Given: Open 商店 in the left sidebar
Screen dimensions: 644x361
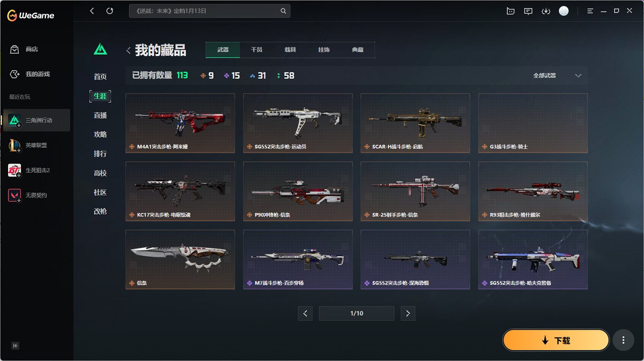Looking at the screenshot, I should (31, 49).
